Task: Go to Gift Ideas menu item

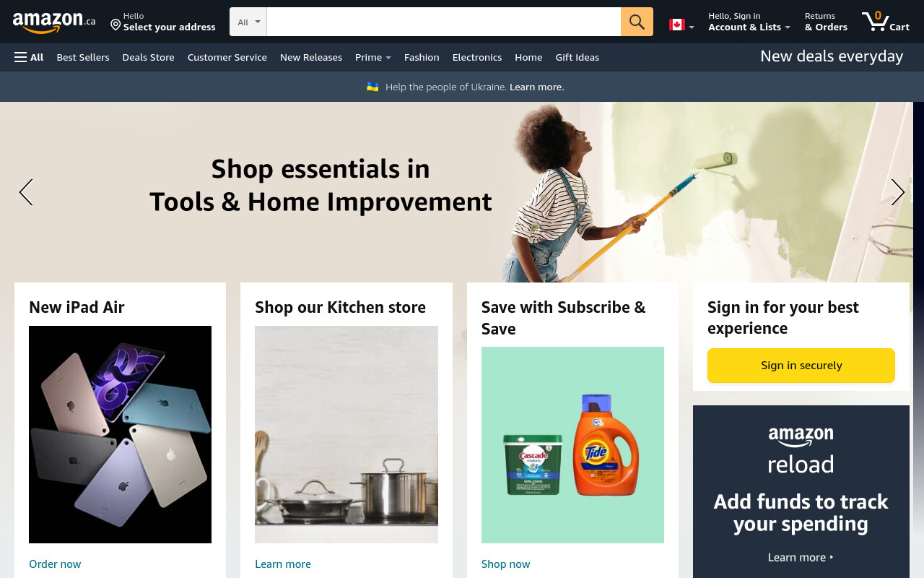Action: click(x=577, y=57)
